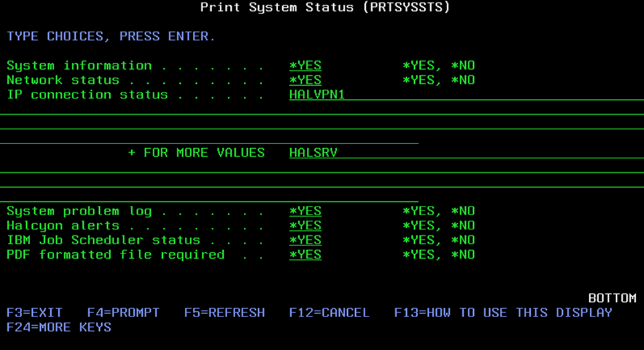Click the F12=CANCEL key label
This screenshot has width=644, height=350.
329,313
